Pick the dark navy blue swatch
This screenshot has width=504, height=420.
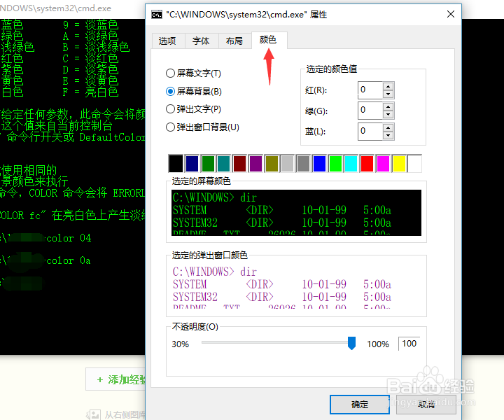pos(192,164)
